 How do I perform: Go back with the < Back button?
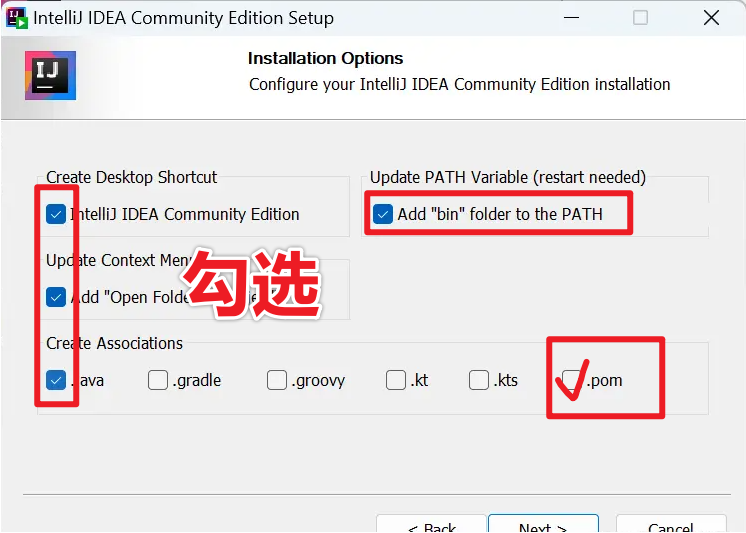[432, 524]
